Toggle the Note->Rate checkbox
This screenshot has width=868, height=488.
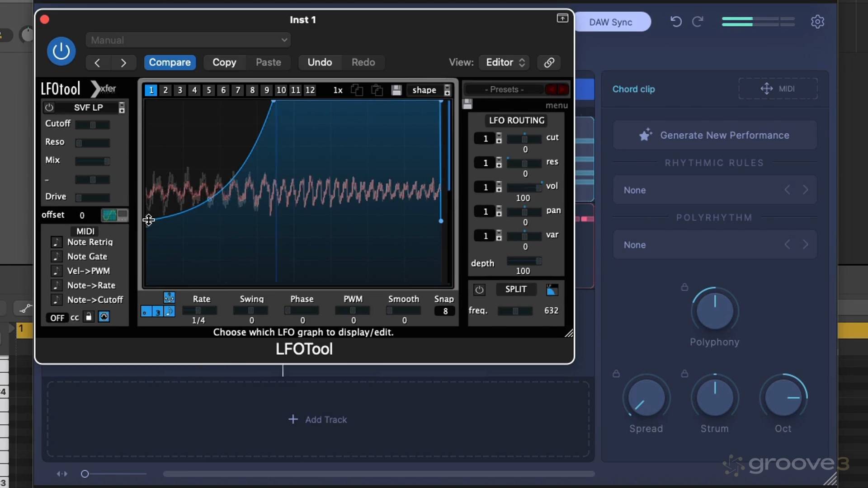56,286
